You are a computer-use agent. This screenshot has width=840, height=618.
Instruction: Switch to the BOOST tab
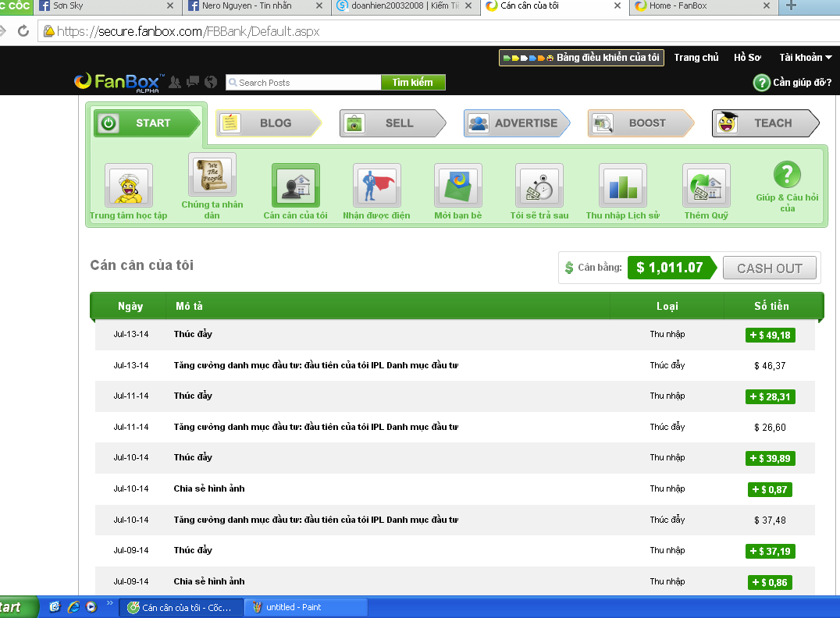641,123
